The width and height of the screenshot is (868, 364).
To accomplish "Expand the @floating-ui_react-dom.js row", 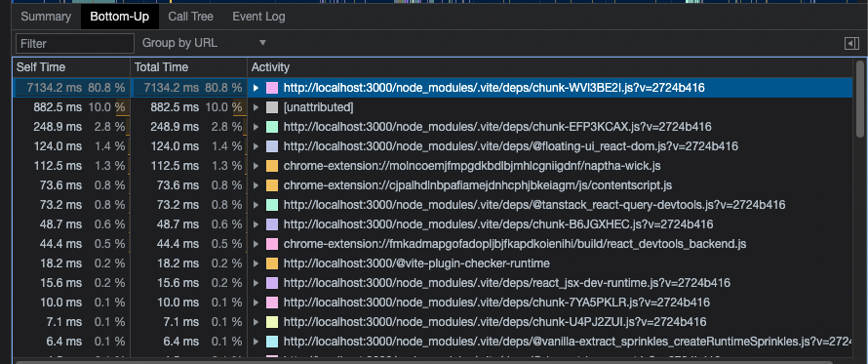I will (x=256, y=146).
